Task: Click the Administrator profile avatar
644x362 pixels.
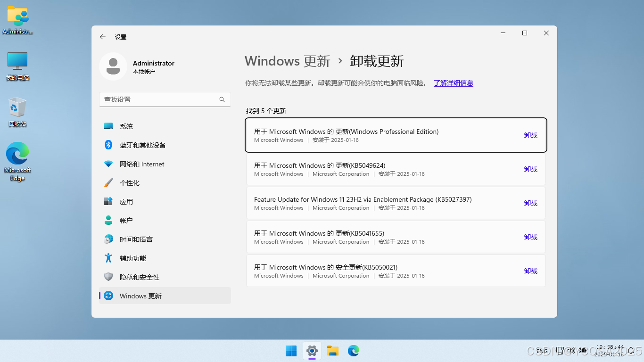Action: 113,66
